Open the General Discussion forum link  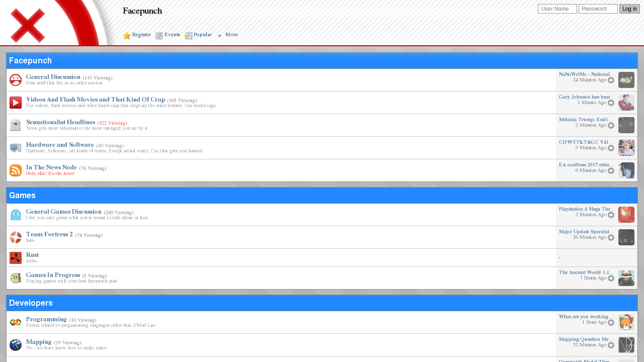click(53, 77)
